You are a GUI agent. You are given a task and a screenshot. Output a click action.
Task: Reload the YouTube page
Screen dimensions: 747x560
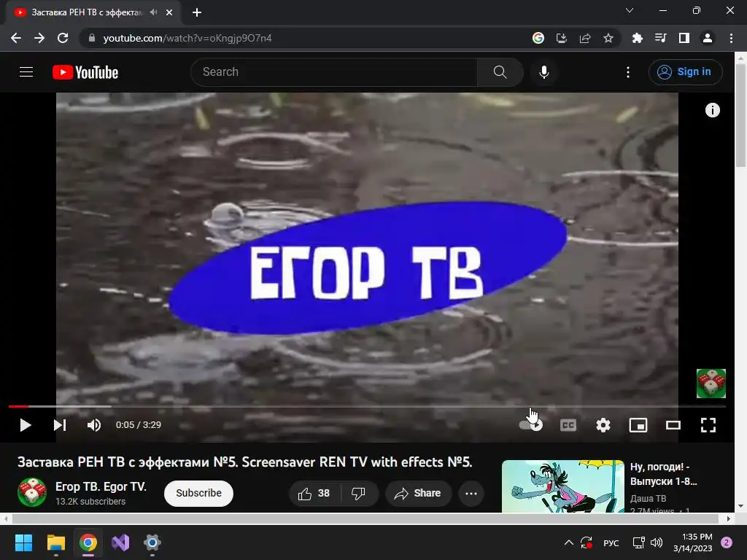(x=63, y=38)
